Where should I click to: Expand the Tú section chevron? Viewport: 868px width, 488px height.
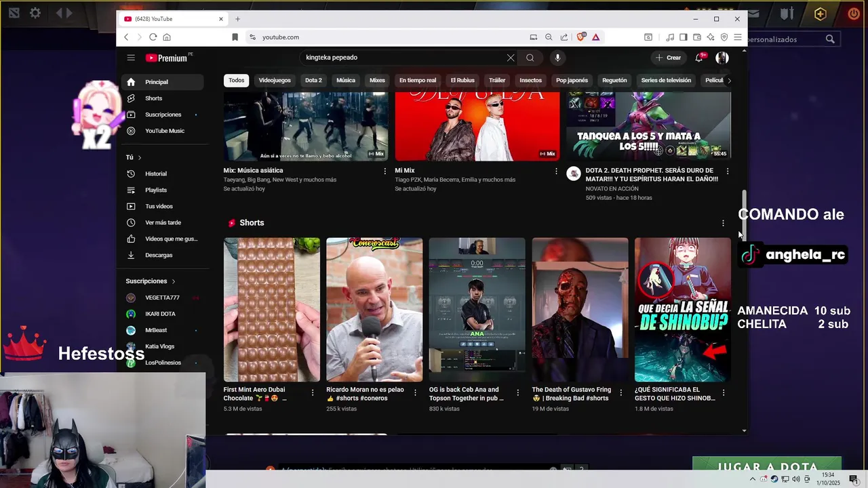[140, 157]
